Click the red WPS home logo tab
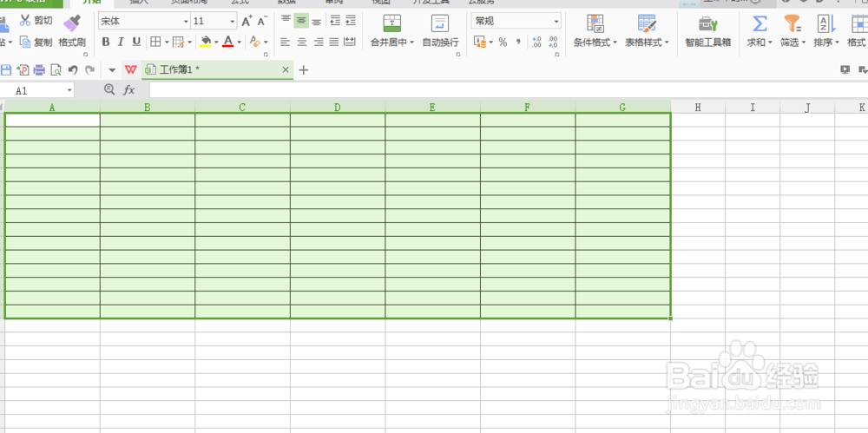This screenshot has height=433, width=868. pyautogui.click(x=131, y=69)
